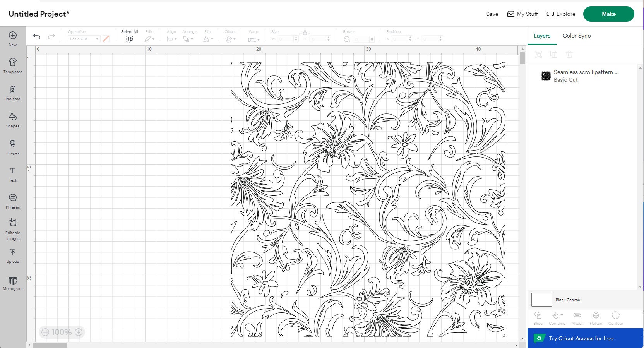This screenshot has height=348, width=644.
Task: Undo the last action
Action: 37,37
